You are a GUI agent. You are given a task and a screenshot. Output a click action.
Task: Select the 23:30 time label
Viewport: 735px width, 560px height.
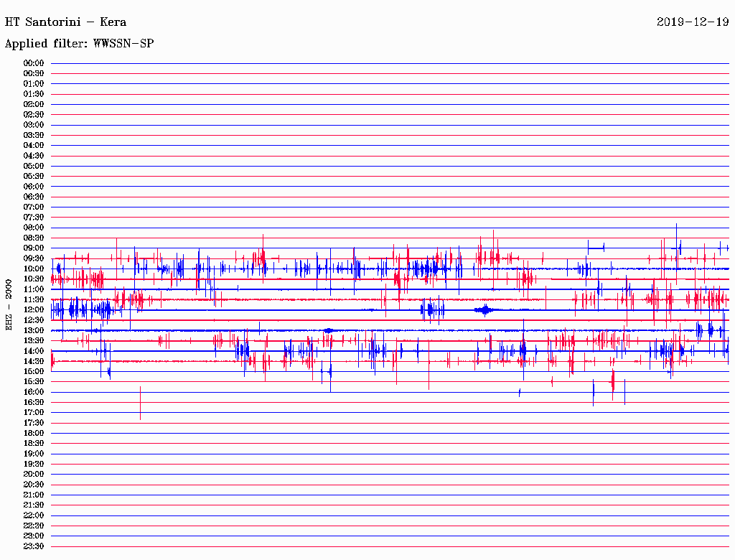pyautogui.click(x=34, y=546)
